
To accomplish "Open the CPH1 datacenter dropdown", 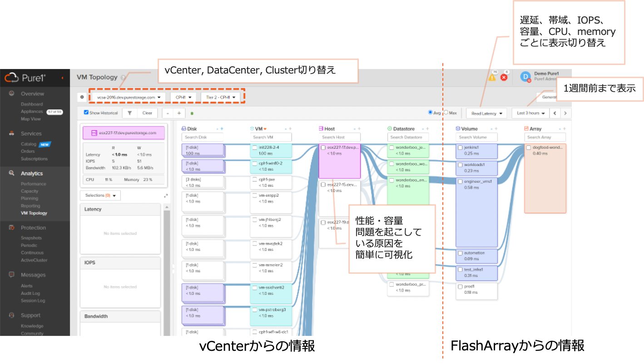I will [x=183, y=97].
